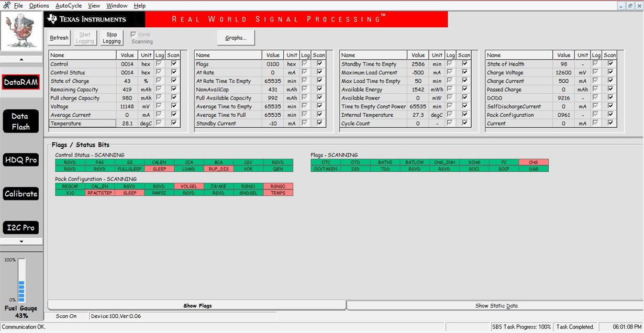644x333 pixels.
Task: Open the DataRAM panel icon
Action: pyautogui.click(x=21, y=82)
